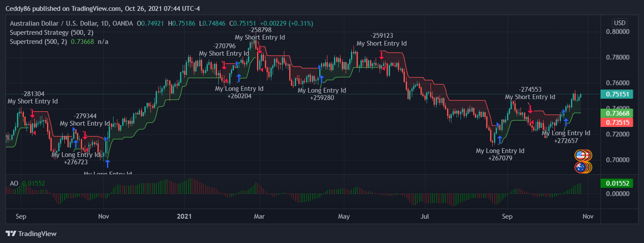This screenshot has height=243, width=644.
Task: Select the AO indicator legend label
Action: pos(14,183)
